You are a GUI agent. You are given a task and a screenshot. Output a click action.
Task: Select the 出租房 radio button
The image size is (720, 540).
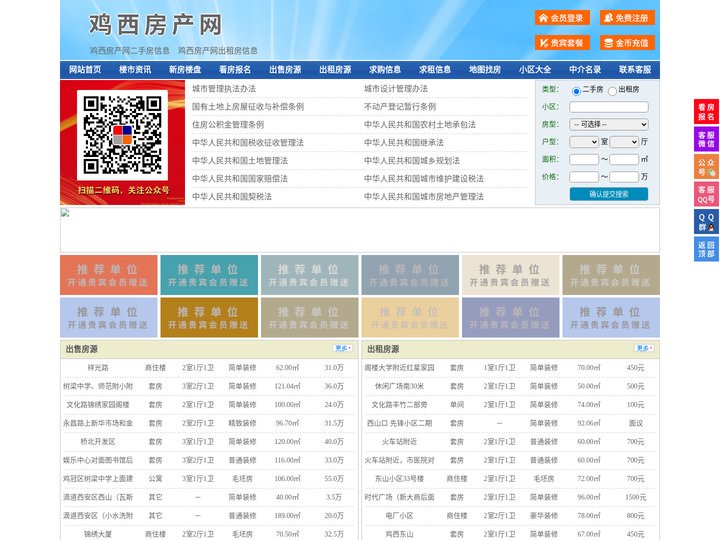click(x=612, y=91)
